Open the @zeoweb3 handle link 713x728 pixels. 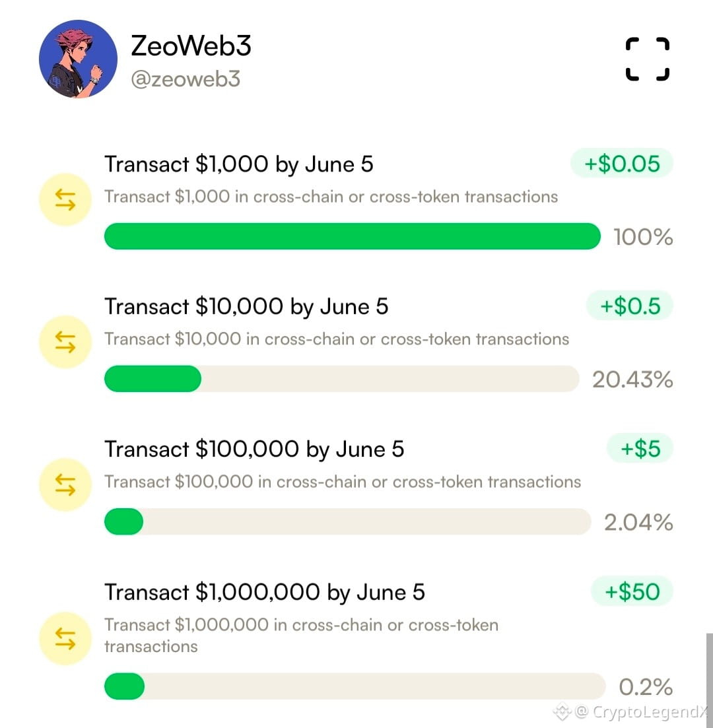[186, 79]
